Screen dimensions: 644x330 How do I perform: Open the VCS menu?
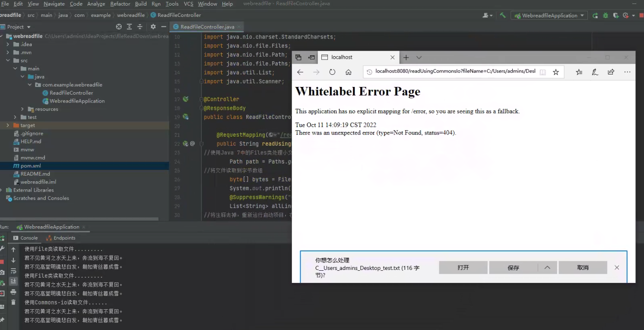pos(188,4)
